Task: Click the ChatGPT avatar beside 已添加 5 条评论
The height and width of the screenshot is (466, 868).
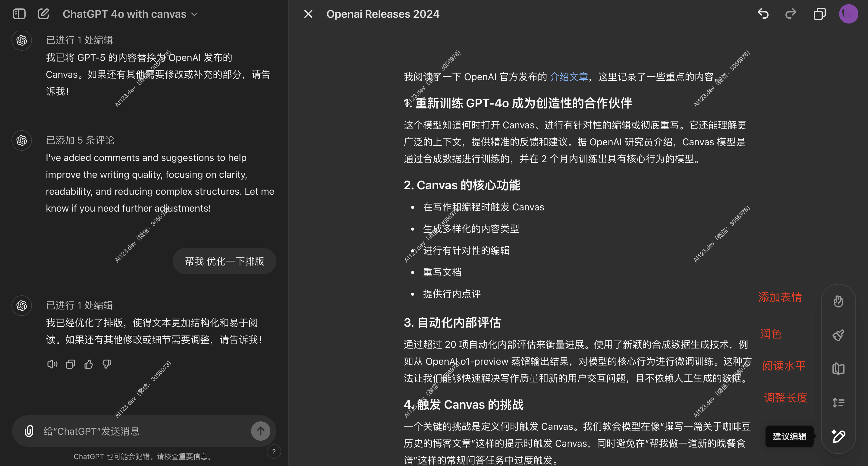Action: [x=22, y=140]
